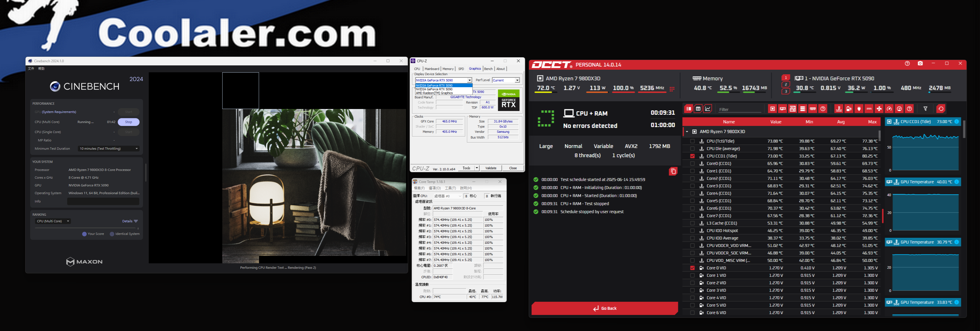This screenshot has height=331, width=980.
Task: Select GPU 2 in OCCT GPU selector
Action: [786, 84]
